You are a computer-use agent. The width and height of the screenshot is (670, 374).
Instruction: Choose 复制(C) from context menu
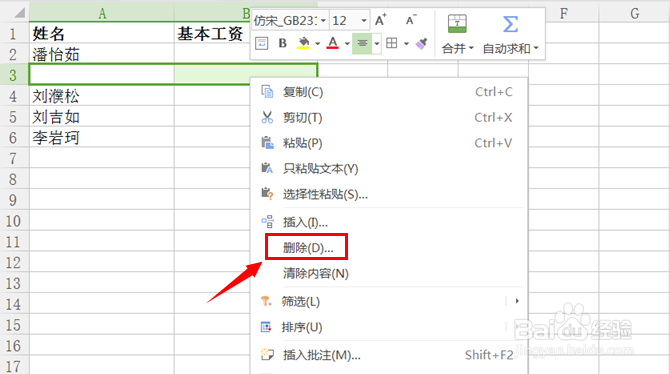[389, 92]
